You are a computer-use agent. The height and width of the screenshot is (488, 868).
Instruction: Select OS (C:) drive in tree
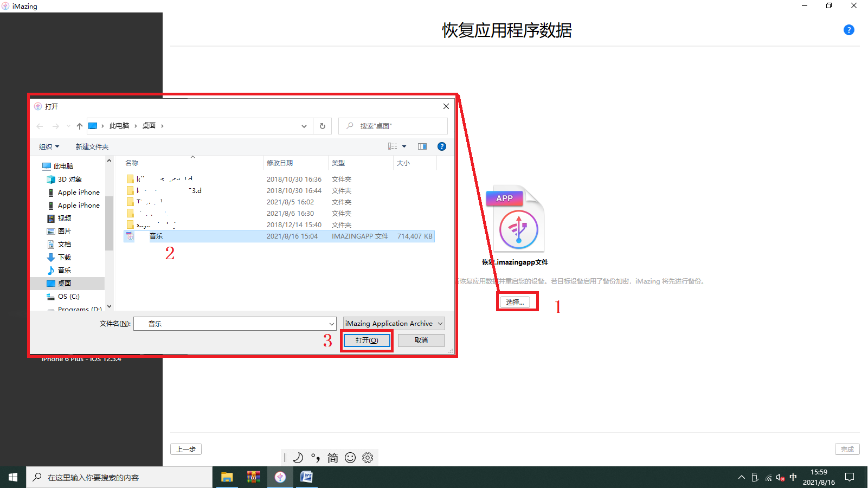pos(68,296)
